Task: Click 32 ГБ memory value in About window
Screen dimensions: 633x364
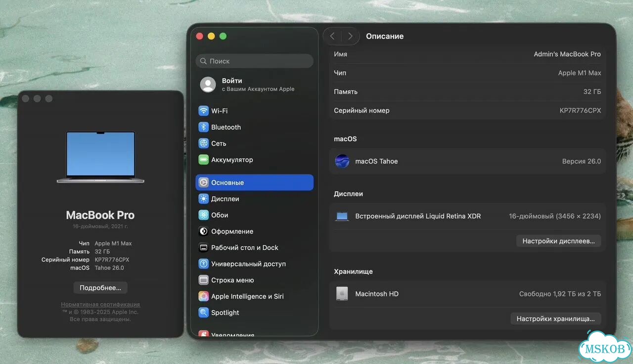Action: pos(102,251)
